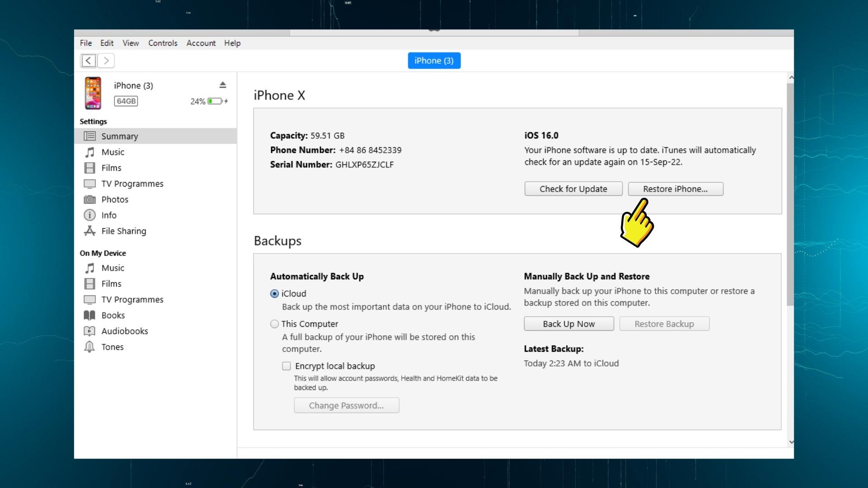Click the forward navigation arrow
868x488 pixels.
point(106,61)
